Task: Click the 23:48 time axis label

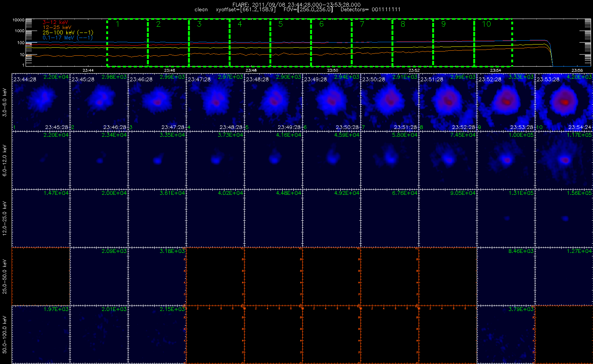Action: tap(251, 70)
